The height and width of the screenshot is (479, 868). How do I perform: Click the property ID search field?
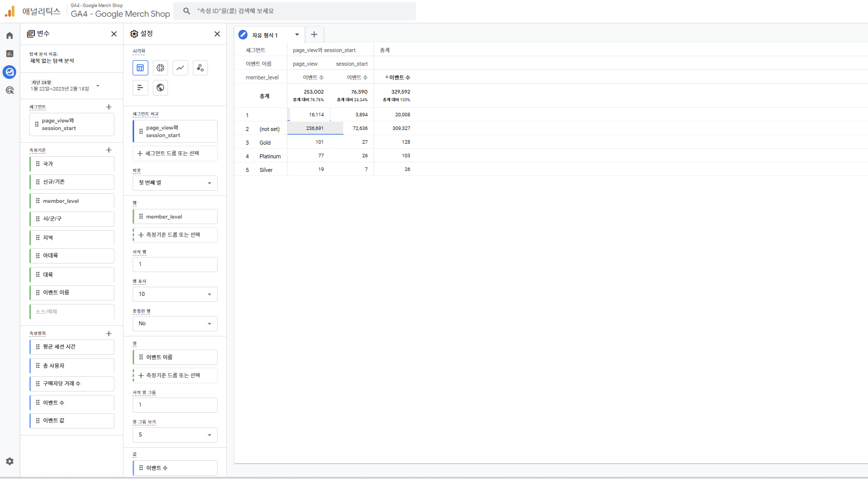295,11
